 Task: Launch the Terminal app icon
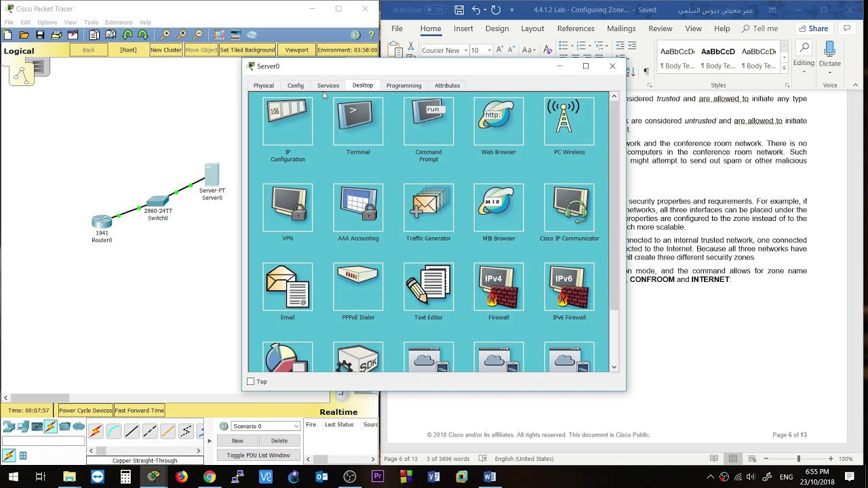tap(358, 122)
